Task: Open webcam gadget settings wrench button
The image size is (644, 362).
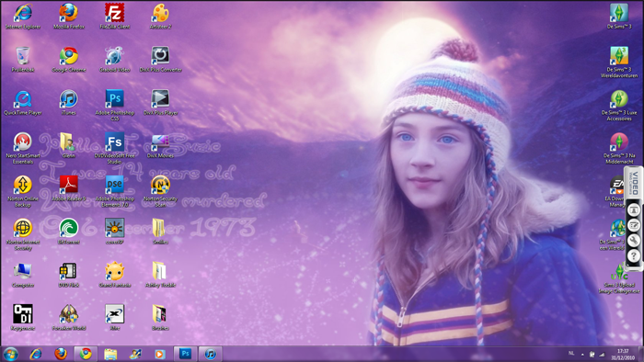Action: pyautogui.click(x=634, y=241)
